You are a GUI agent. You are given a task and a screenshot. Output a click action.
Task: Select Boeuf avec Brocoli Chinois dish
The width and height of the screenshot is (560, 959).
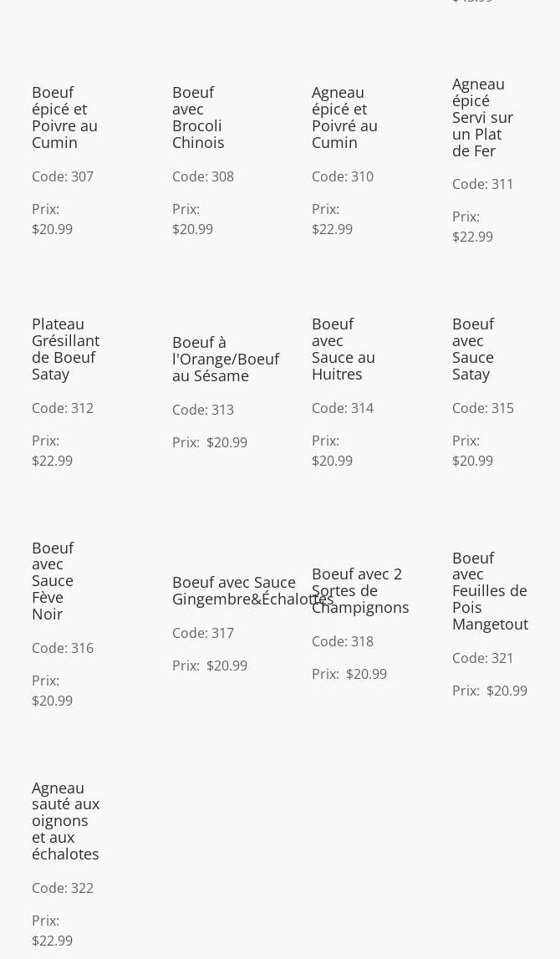[x=198, y=117]
